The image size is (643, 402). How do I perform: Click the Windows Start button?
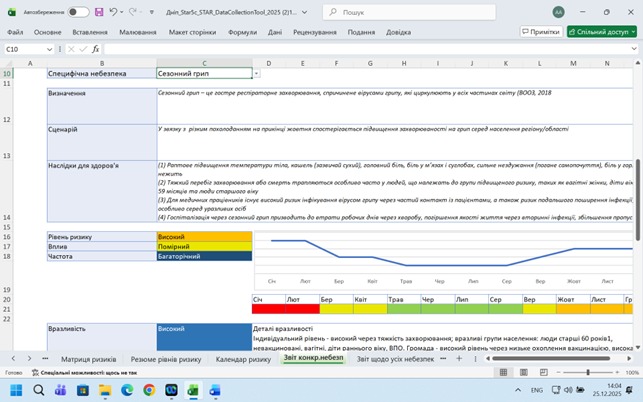(17, 390)
